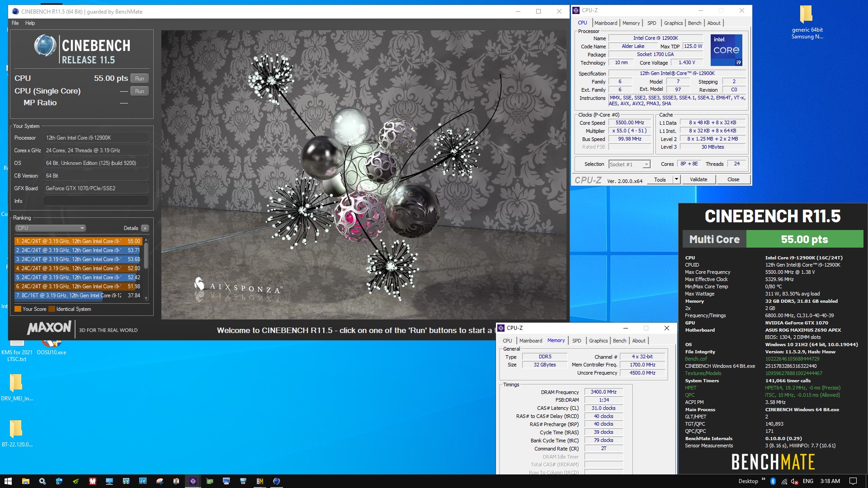868x488 pixels.
Task: Run the CPU (Single Core) test
Action: 140,91
